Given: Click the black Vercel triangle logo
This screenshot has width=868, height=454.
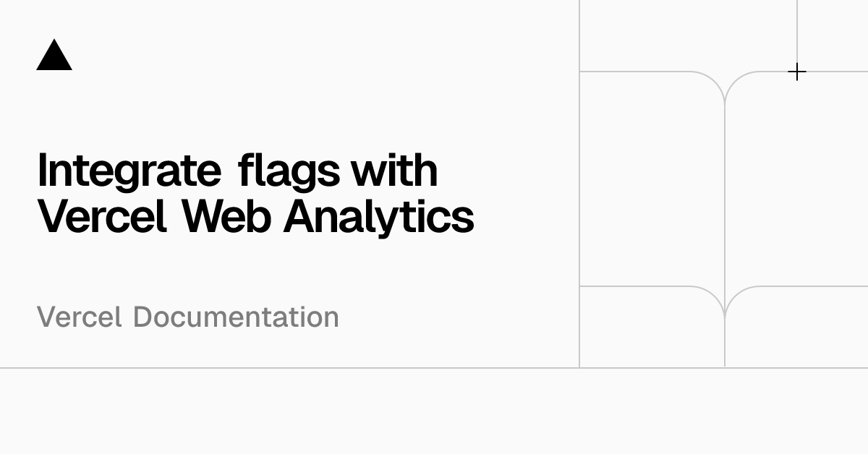Looking at the screenshot, I should tap(54, 55).
